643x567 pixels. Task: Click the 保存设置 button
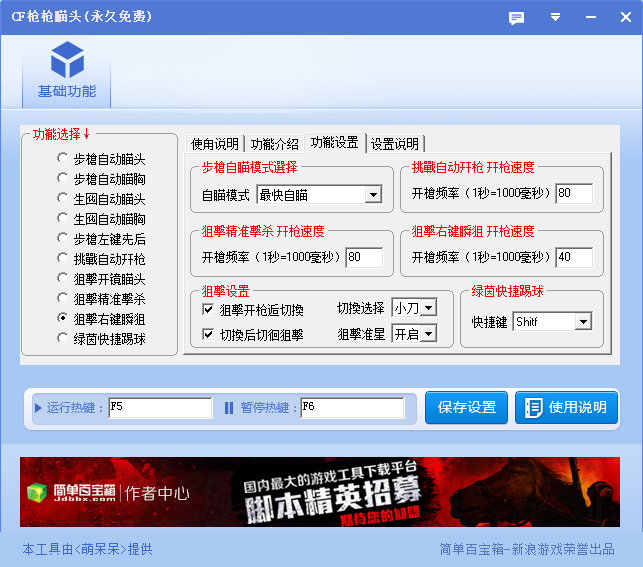pos(466,407)
